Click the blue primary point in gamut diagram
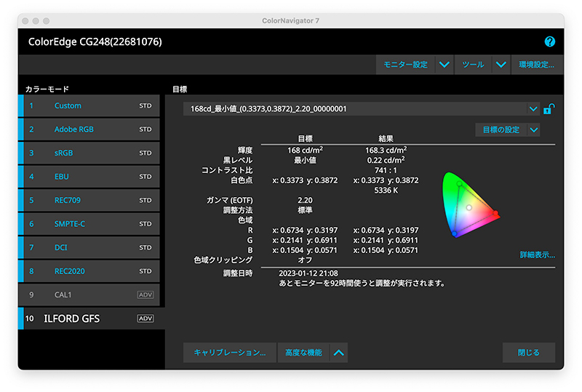This screenshot has width=582, height=392. point(455,234)
